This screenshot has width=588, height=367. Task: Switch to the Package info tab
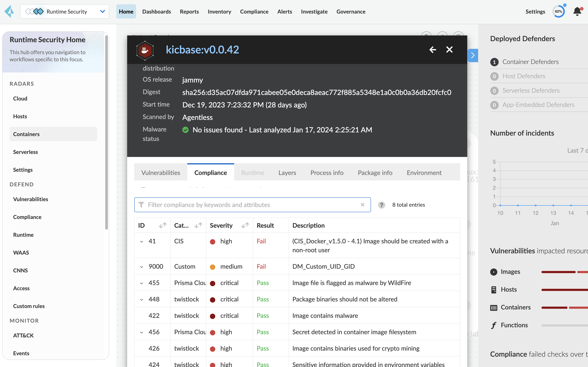(375, 173)
